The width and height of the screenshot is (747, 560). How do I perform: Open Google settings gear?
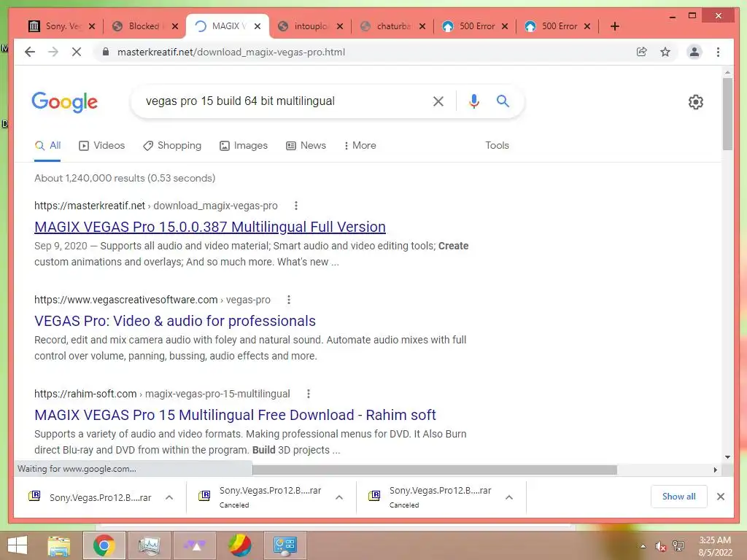point(695,102)
